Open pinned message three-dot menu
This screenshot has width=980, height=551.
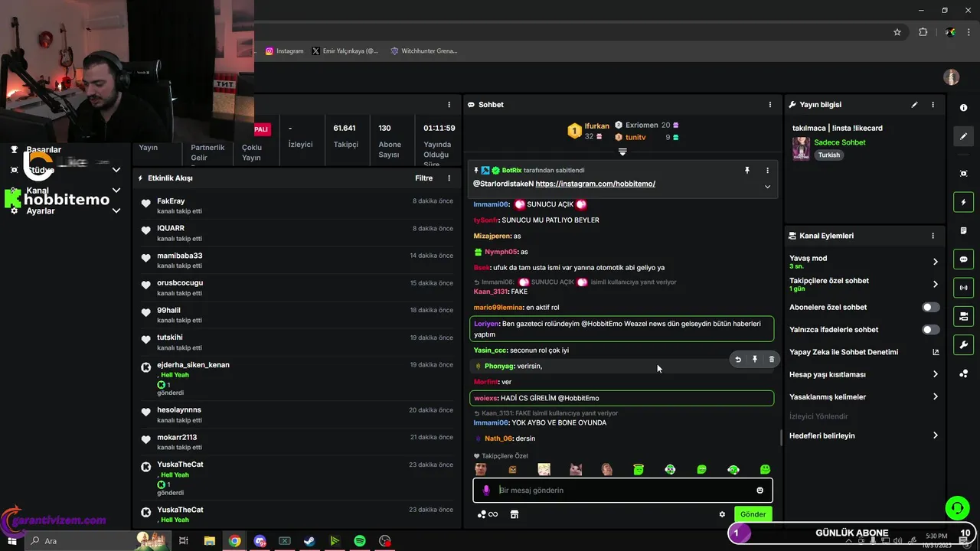click(767, 170)
